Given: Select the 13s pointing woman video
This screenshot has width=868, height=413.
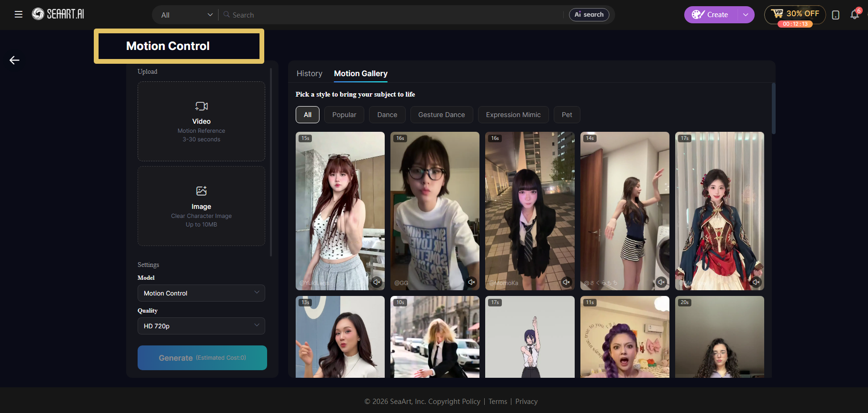Looking at the screenshot, I should tap(340, 337).
